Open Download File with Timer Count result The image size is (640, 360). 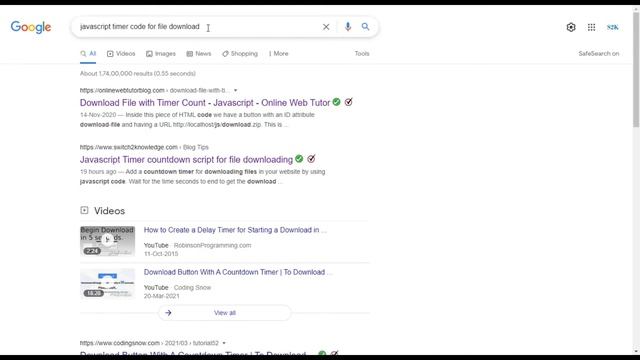(x=205, y=102)
